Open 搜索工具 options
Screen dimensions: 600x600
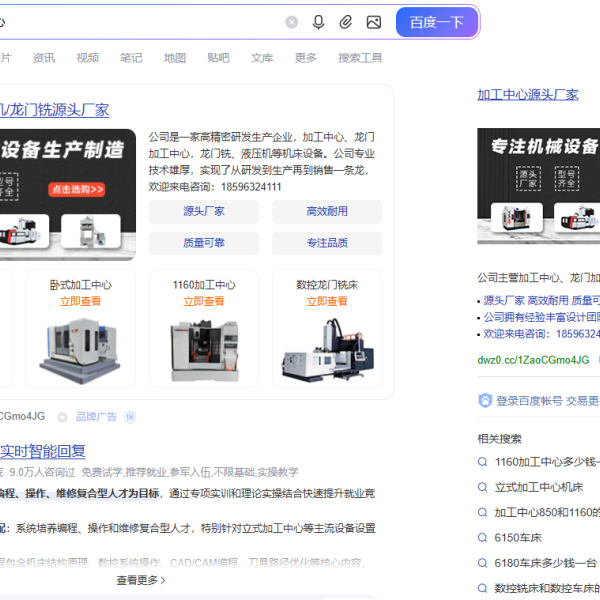pyautogui.click(x=360, y=58)
